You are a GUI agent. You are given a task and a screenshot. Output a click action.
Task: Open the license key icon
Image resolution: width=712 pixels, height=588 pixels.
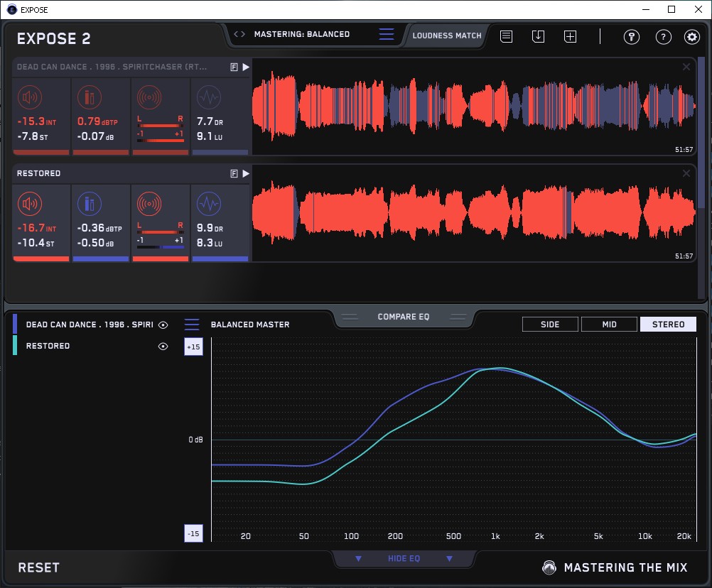tap(632, 37)
